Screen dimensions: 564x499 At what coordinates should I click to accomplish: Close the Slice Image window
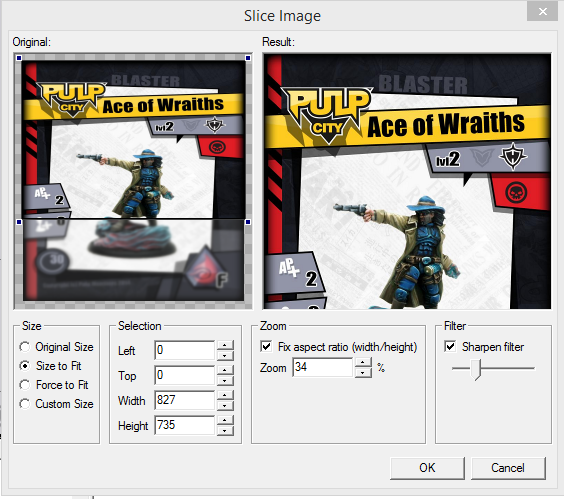click(x=542, y=12)
